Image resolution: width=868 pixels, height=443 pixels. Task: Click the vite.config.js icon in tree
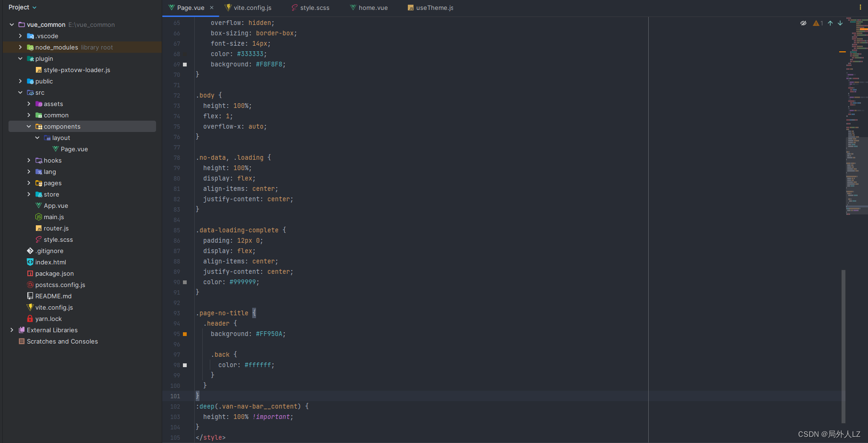tap(30, 307)
